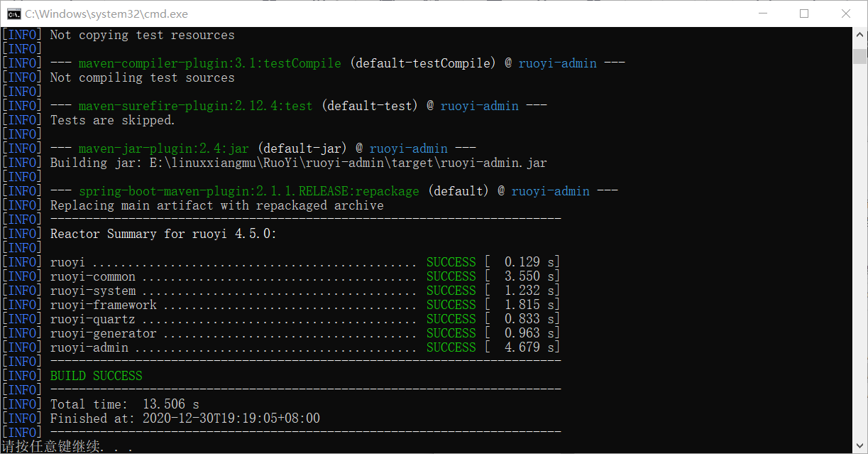Select the ruoyi-quartz build entry

[x=284, y=318]
